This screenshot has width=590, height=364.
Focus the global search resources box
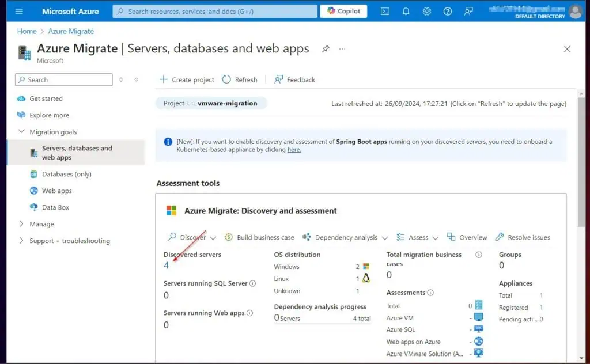click(x=215, y=12)
